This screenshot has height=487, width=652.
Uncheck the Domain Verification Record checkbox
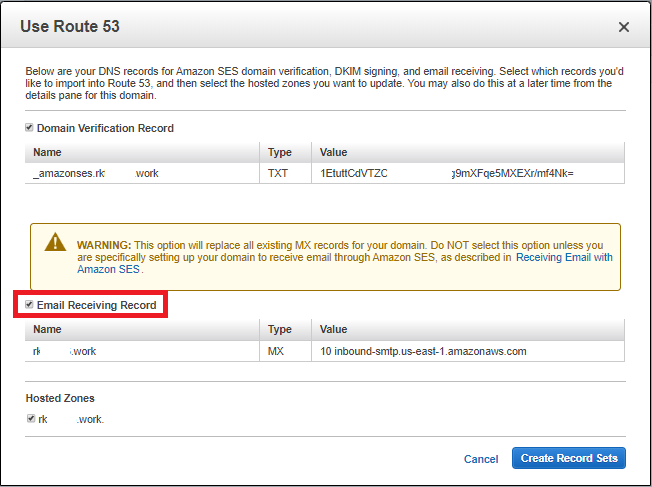point(29,127)
